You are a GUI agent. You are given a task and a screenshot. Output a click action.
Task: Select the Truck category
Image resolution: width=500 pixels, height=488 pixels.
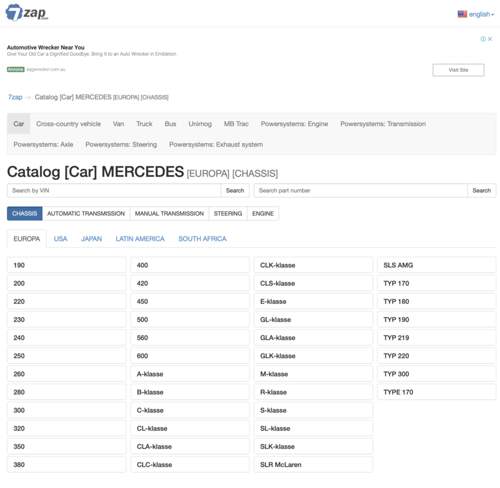[x=144, y=124]
